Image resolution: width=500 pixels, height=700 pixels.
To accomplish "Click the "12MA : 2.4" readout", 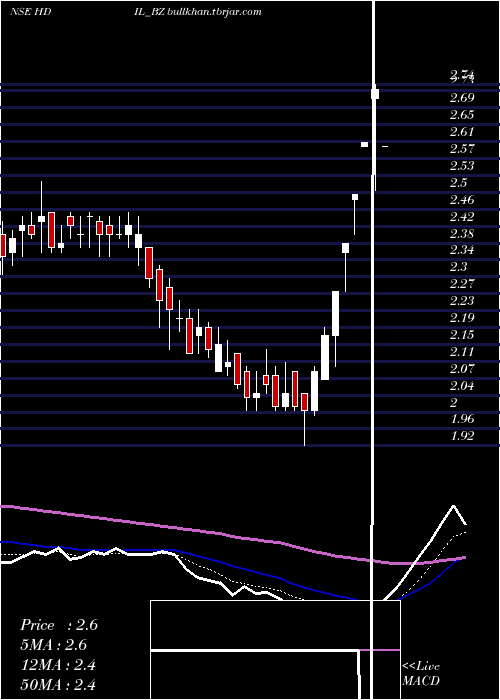I will (58, 665).
